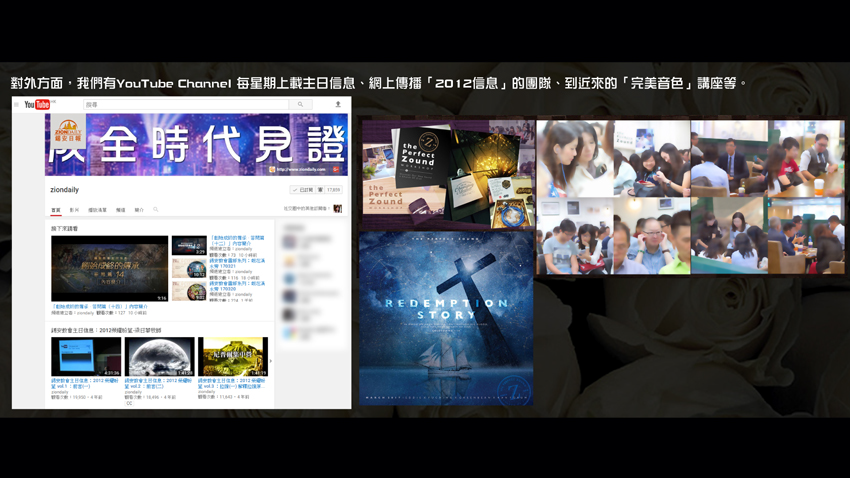The width and height of the screenshot is (850, 478).
Task: Open the ZionDaily channel avatar logo
Action: click(68, 131)
